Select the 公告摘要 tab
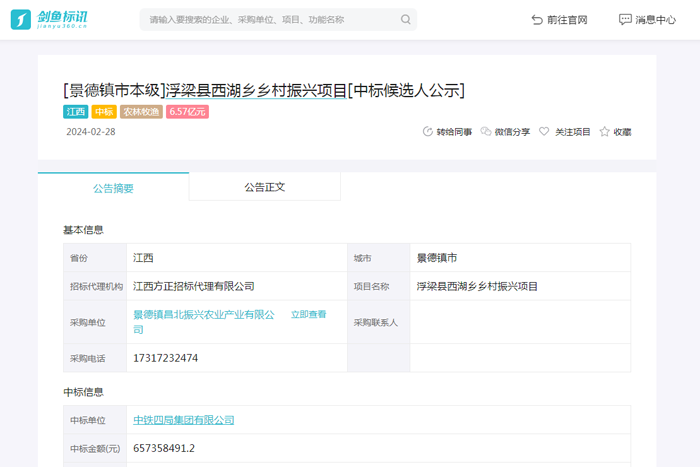The width and height of the screenshot is (700, 467). point(113,188)
